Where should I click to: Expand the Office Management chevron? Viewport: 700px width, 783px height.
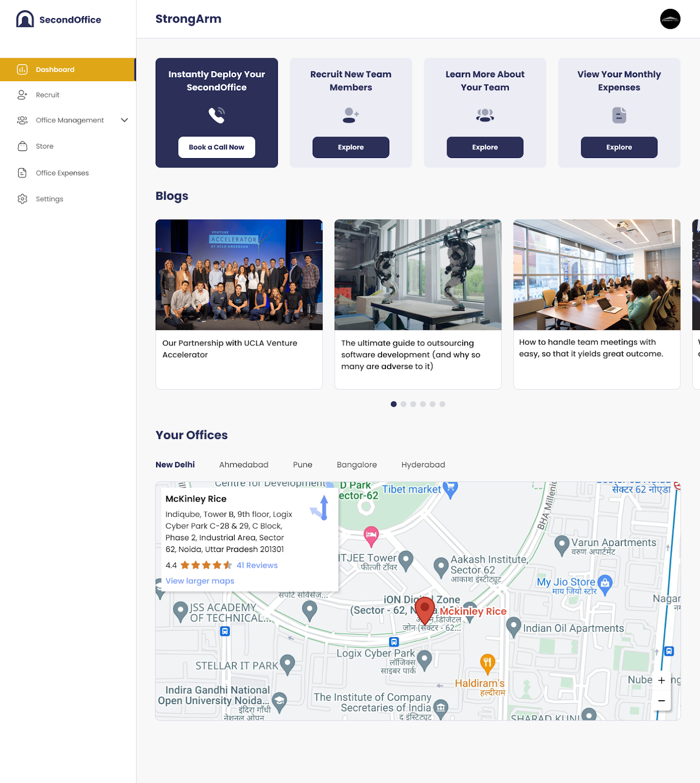coord(124,120)
